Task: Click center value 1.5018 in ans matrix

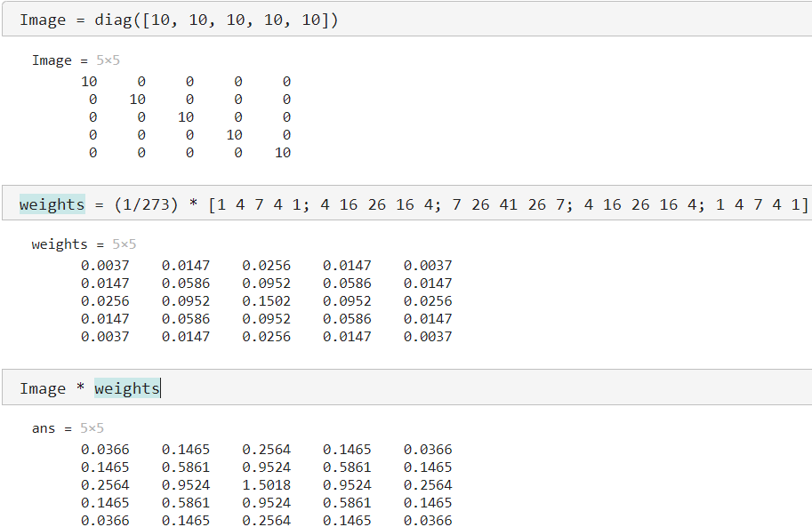Action: point(266,485)
